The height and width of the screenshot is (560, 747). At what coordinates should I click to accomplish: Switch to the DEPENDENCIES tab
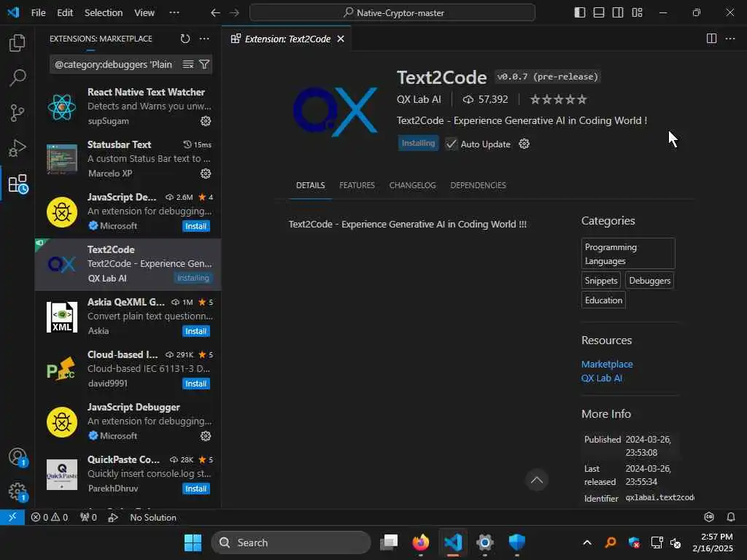(478, 185)
